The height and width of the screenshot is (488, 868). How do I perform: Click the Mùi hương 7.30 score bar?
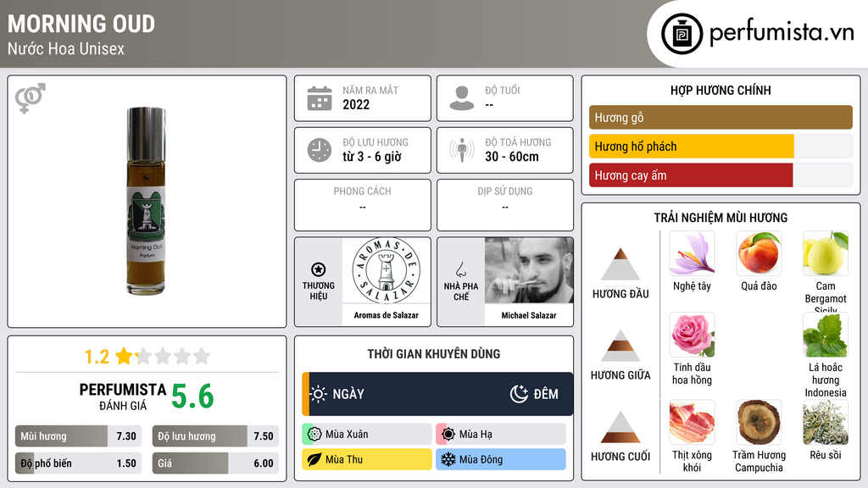pos(79,436)
